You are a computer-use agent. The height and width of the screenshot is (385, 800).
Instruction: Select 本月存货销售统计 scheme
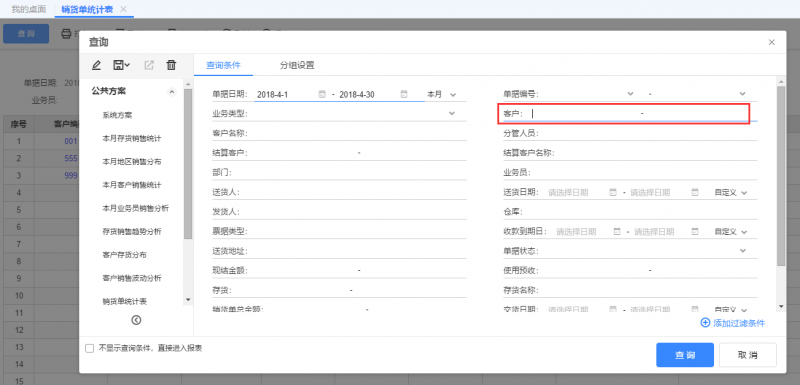pyautogui.click(x=132, y=139)
